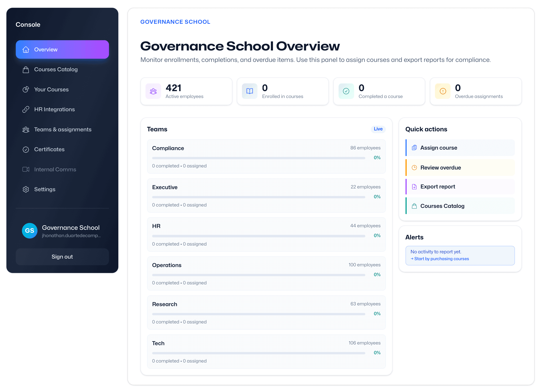Click the Your Courses icon

(x=26, y=89)
